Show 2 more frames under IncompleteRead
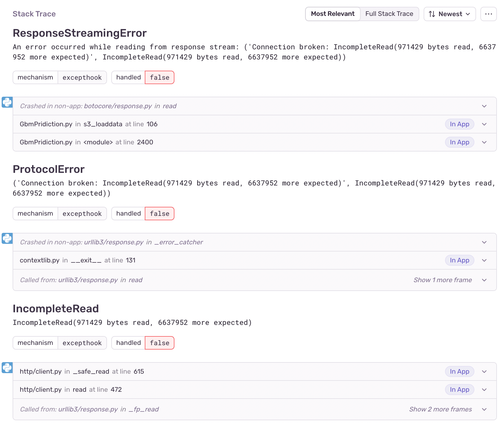Viewport: 504px width, 429px height. tap(440, 409)
